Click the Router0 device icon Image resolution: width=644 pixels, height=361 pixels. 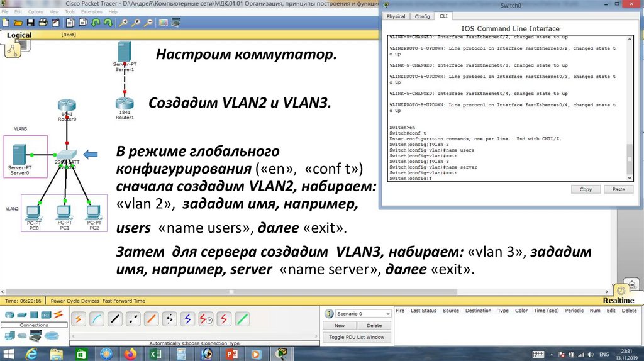[67, 107]
